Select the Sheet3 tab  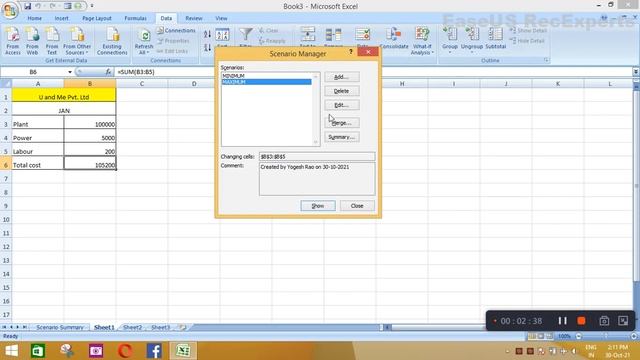click(160, 327)
